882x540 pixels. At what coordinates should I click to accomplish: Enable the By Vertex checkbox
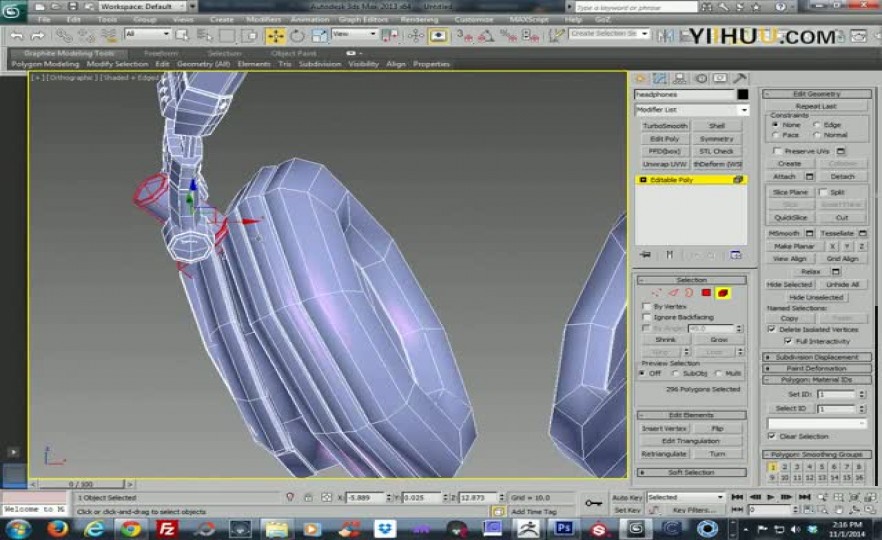pyautogui.click(x=646, y=307)
